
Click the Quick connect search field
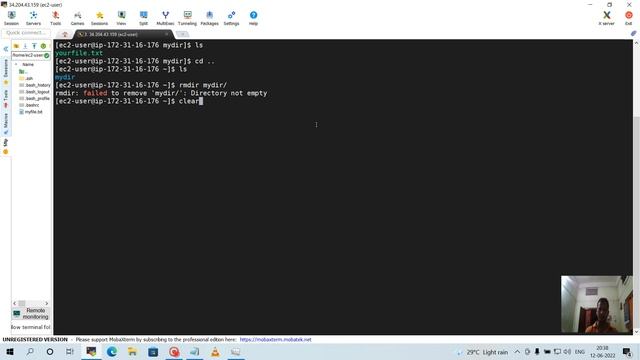coord(26,33)
